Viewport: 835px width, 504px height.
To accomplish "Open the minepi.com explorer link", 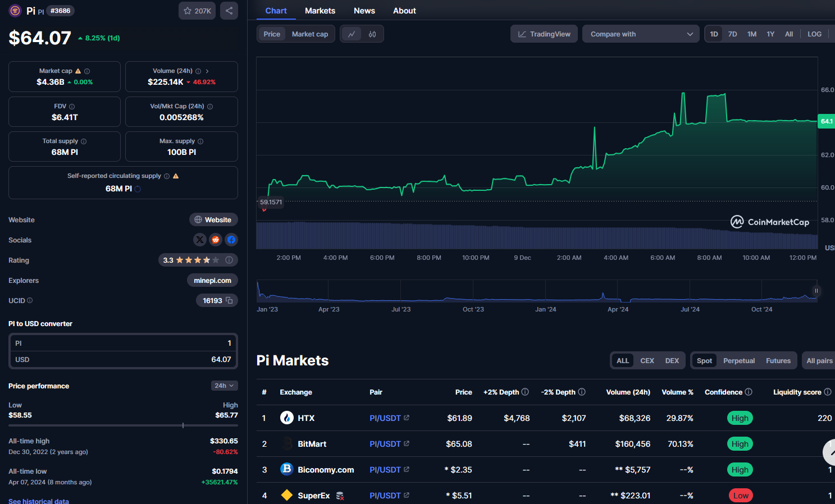I will click(x=212, y=280).
